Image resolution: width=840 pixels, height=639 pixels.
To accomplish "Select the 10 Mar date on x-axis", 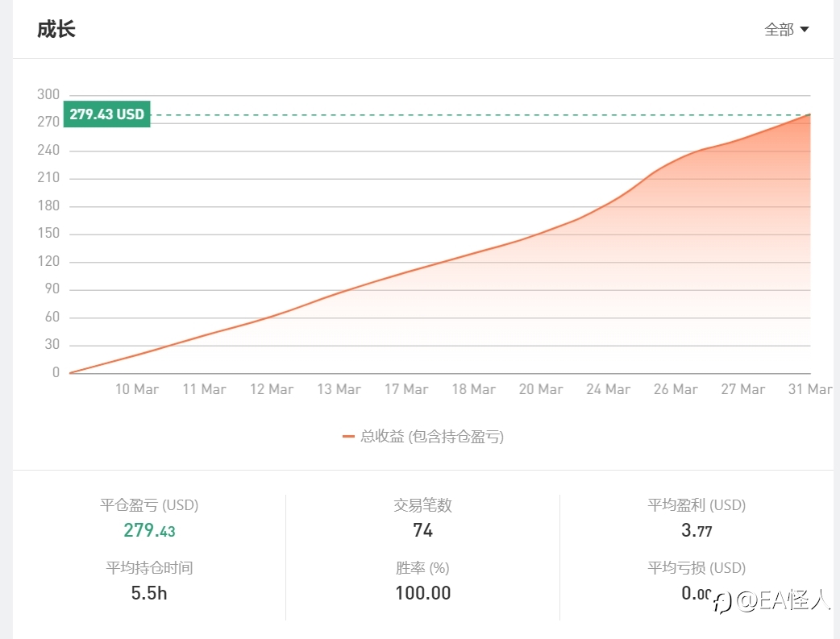I will coord(136,389).
